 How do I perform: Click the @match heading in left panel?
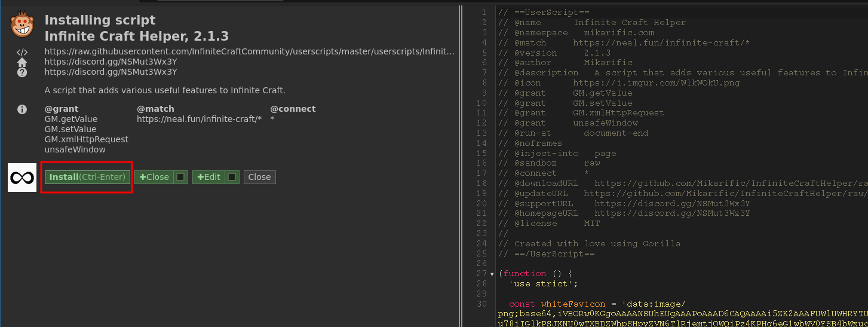pos(156,109)
